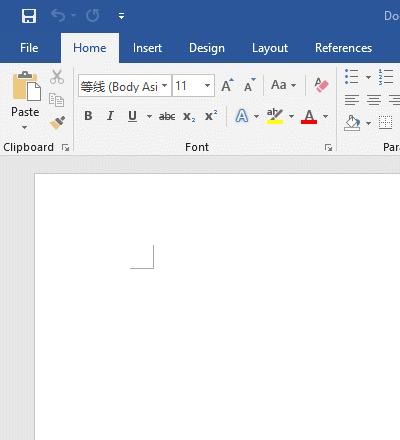400x440 pixels.
Task: Open highlight color picker arrow
Action: click(291, 116)
